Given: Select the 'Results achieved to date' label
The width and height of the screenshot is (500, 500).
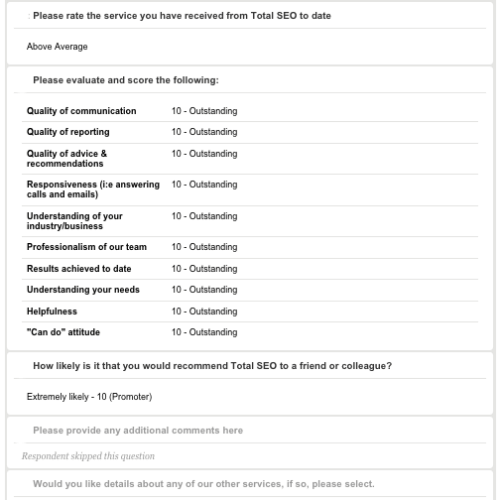Looking at the screenshot, I should coord(79,269).
